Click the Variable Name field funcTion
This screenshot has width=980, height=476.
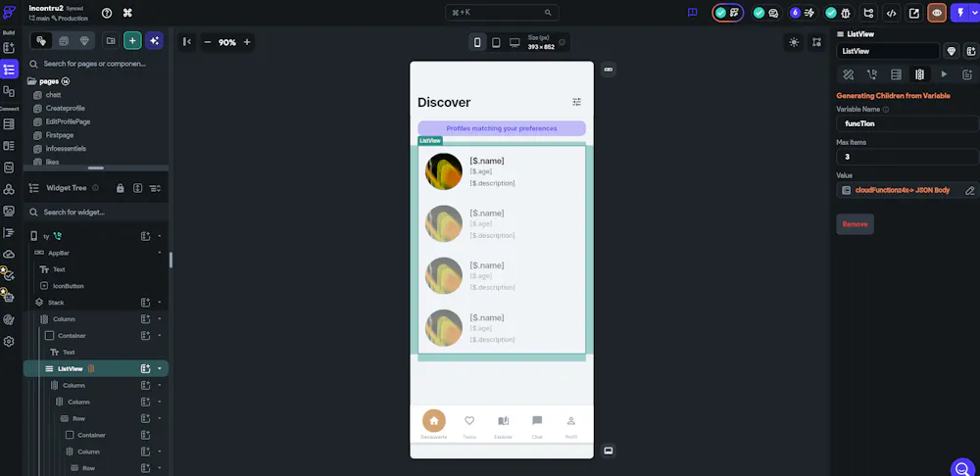(907, 123)
